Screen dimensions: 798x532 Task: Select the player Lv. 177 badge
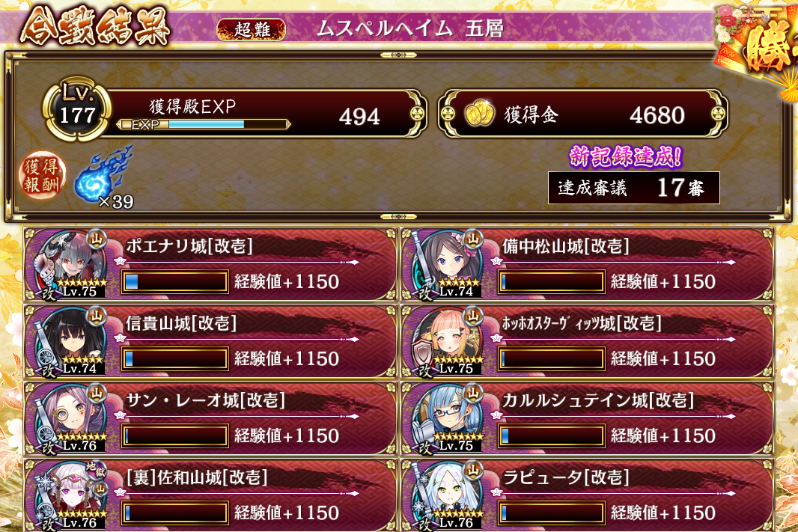coord(77,108)
